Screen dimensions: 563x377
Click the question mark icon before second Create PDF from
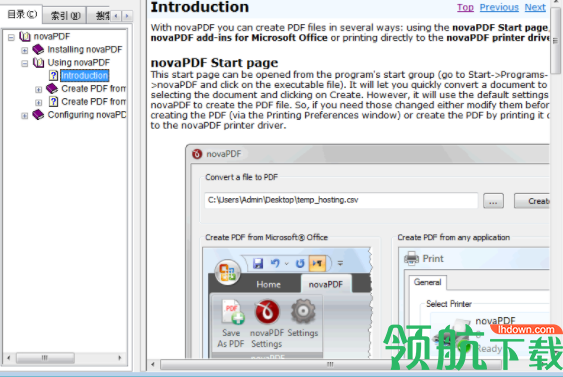(x=53, y=102)
